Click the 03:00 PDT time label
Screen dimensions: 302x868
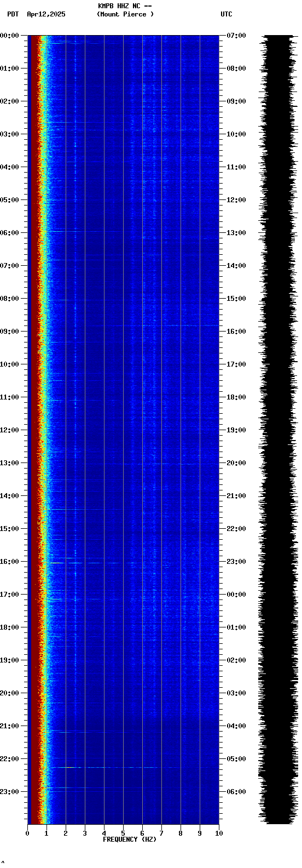coord(9,134)
